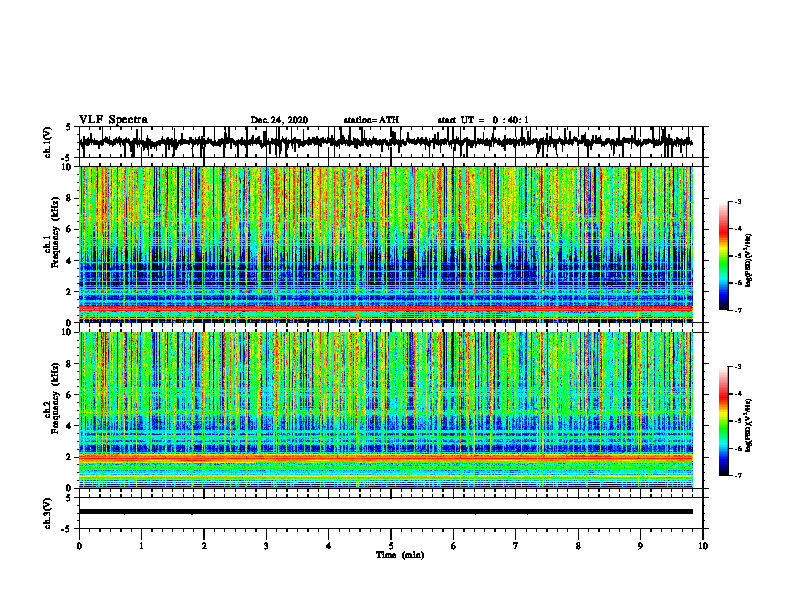
Task: Click time-axis tick label "6"
Action: point(454,546)
